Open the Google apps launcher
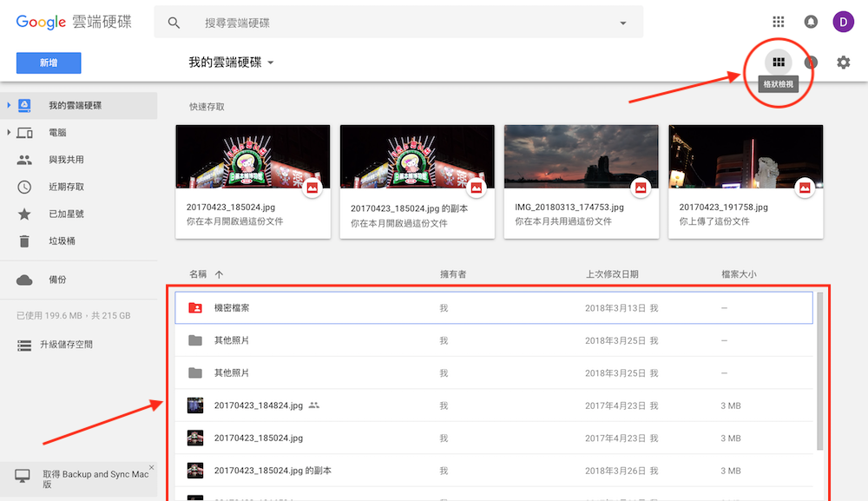 (778, 21)
